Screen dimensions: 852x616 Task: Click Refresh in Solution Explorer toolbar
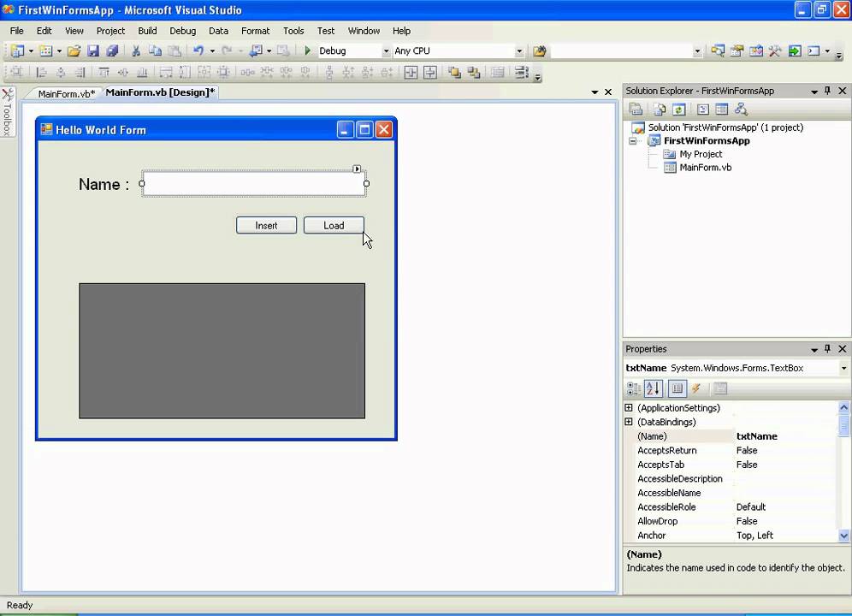678,110
